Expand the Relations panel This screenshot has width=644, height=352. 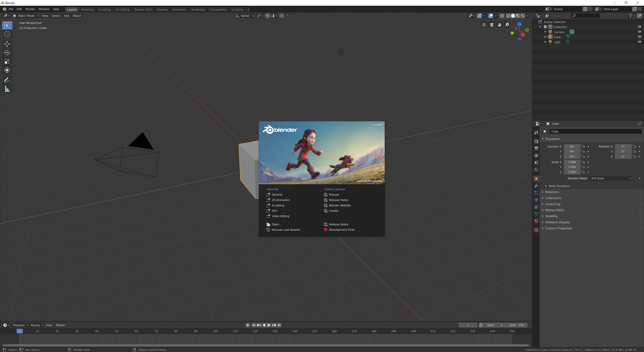pos(552,192)
